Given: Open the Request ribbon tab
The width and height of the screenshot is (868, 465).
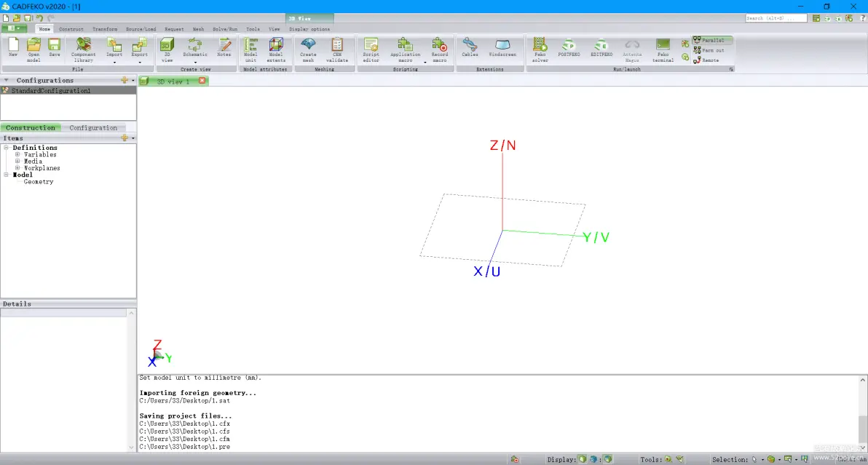Looking at the screenshot, I should pyautogui.click(x=174, y=29).
